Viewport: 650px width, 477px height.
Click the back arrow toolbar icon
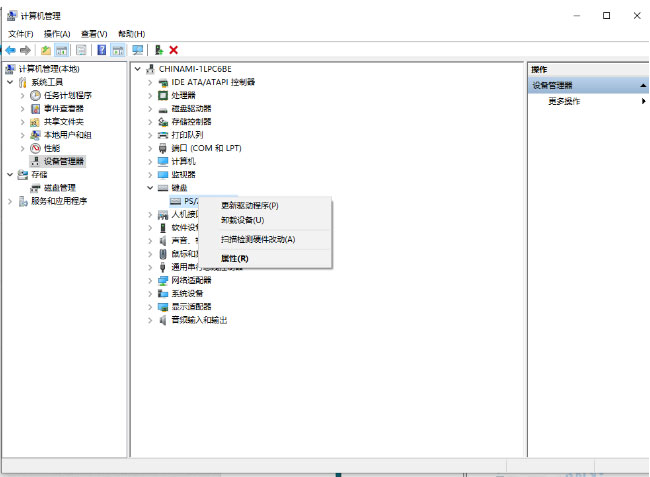pos(10,50)
